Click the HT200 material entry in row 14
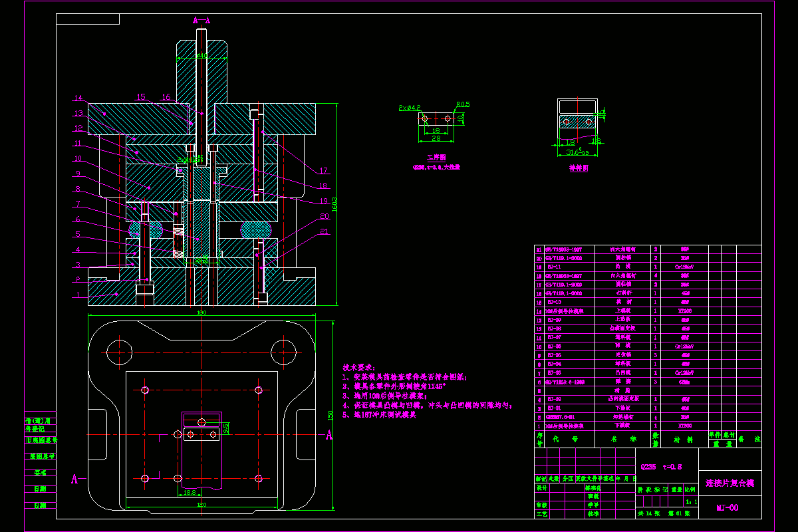 click(x=684, y=311)
